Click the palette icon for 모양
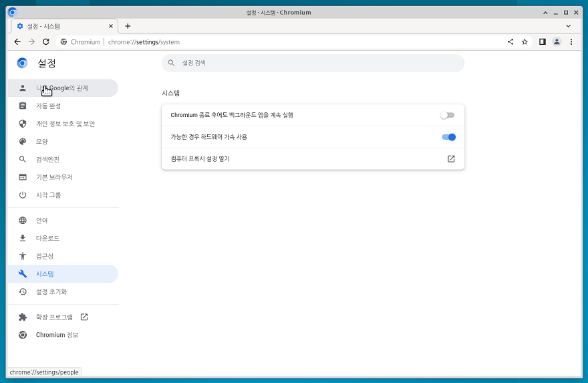Image resolution: width=588 pixels, height=383 pixels. point(23,142)
